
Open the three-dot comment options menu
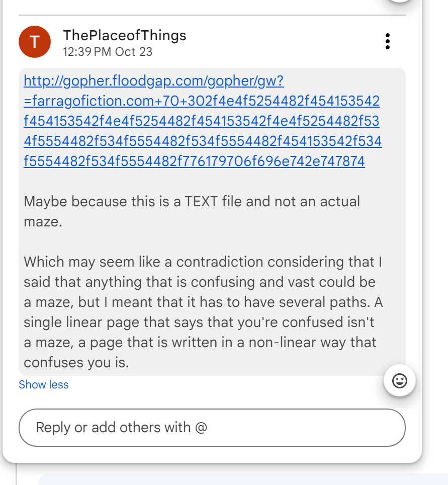click(x=387, y=41)
